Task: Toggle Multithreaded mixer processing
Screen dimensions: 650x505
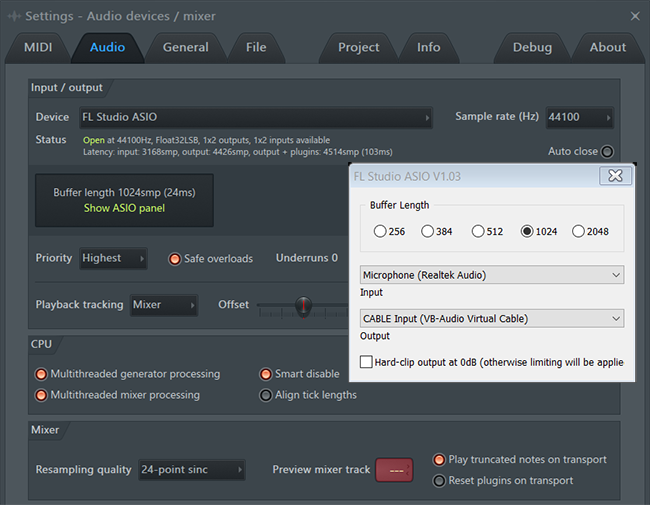Action: [x=41, y=395]
